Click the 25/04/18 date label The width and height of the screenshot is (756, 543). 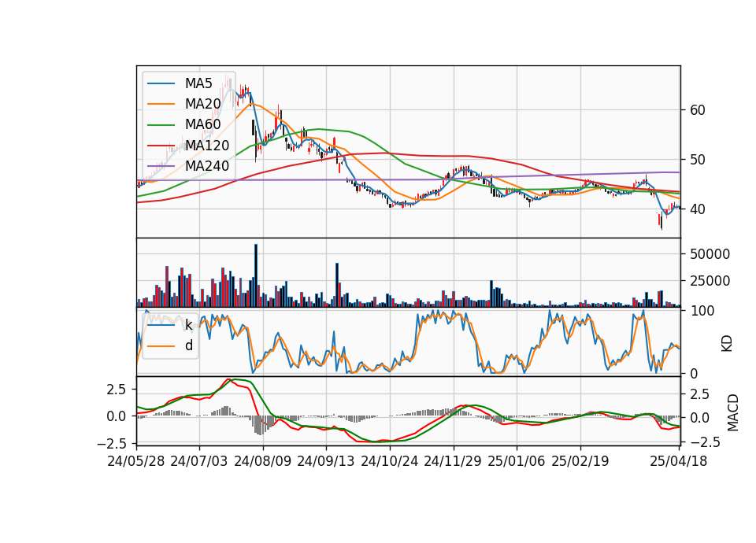point(678,461)
